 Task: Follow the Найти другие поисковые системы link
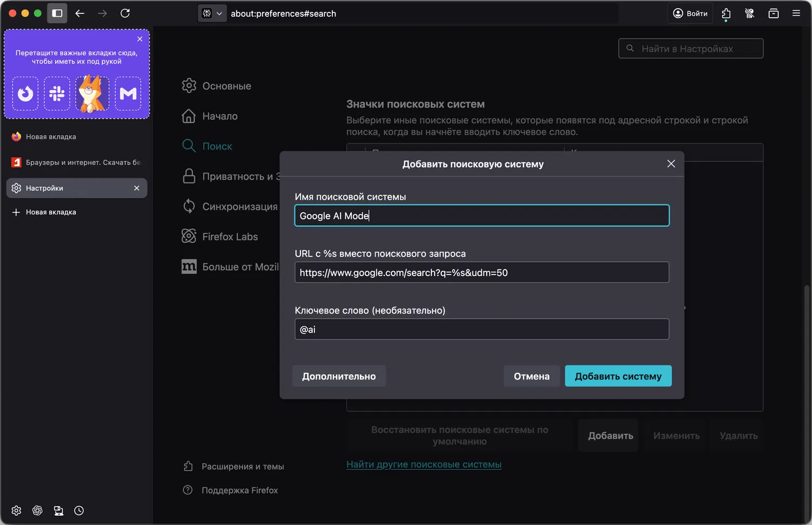coord(424,464)
